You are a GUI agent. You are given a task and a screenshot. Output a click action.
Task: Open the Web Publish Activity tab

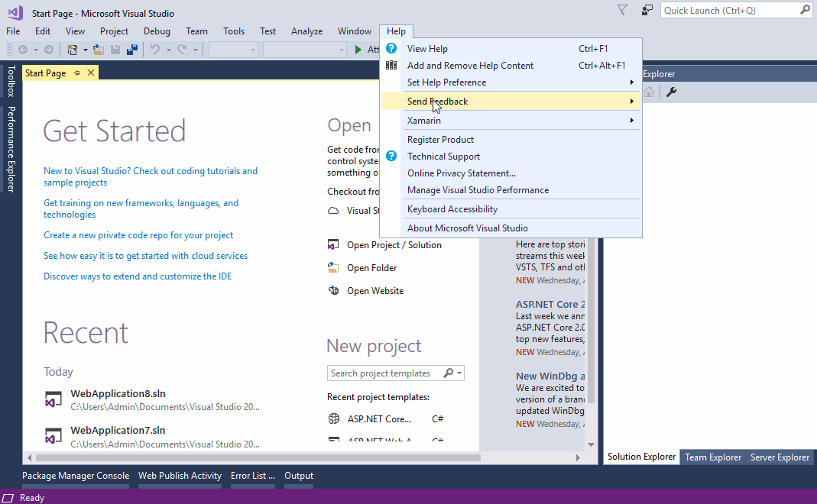coord(180,476)
